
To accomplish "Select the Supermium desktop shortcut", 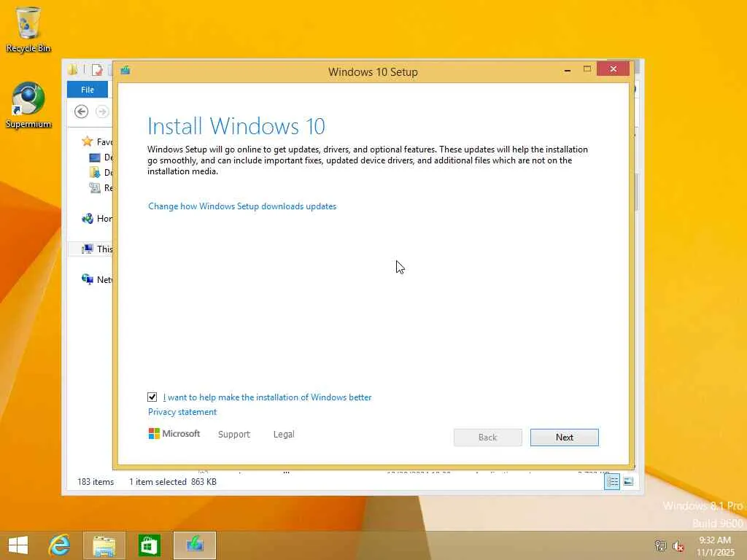I will pos(28,105).
